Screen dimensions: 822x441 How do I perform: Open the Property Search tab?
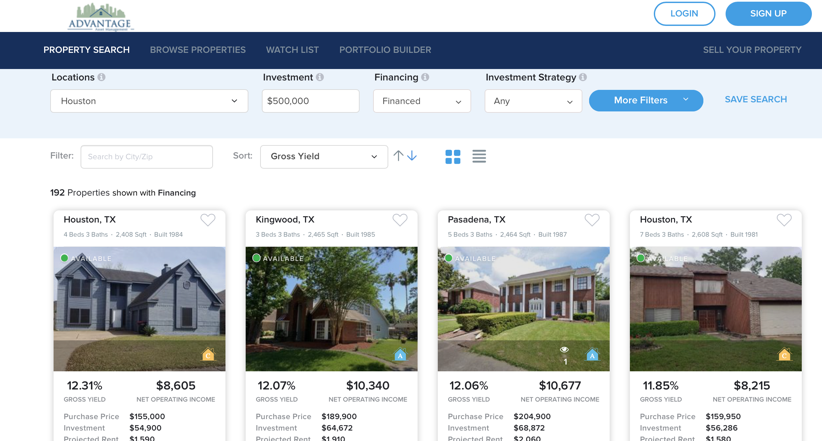(x=86, y=50)
